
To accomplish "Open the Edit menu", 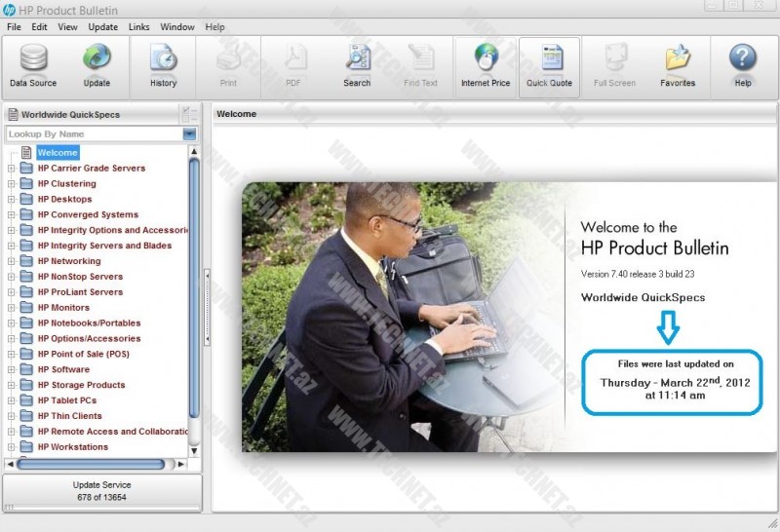I will coord(39,27).
